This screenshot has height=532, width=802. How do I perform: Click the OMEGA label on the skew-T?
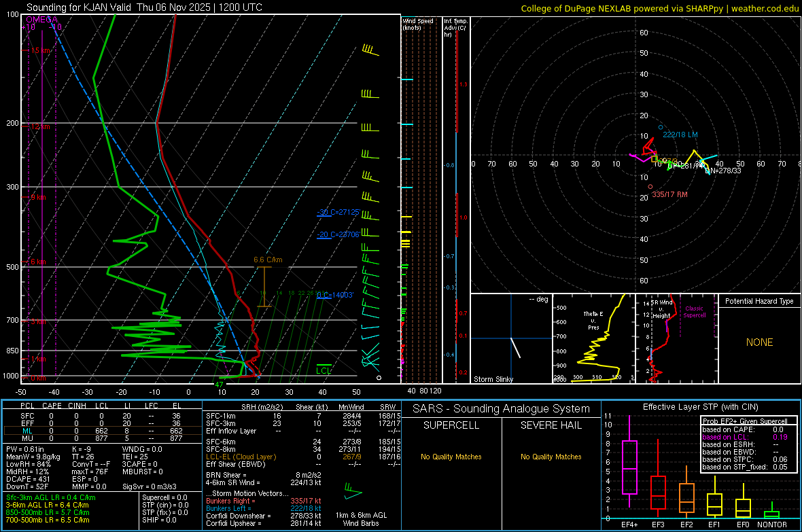tap(42, 20)
